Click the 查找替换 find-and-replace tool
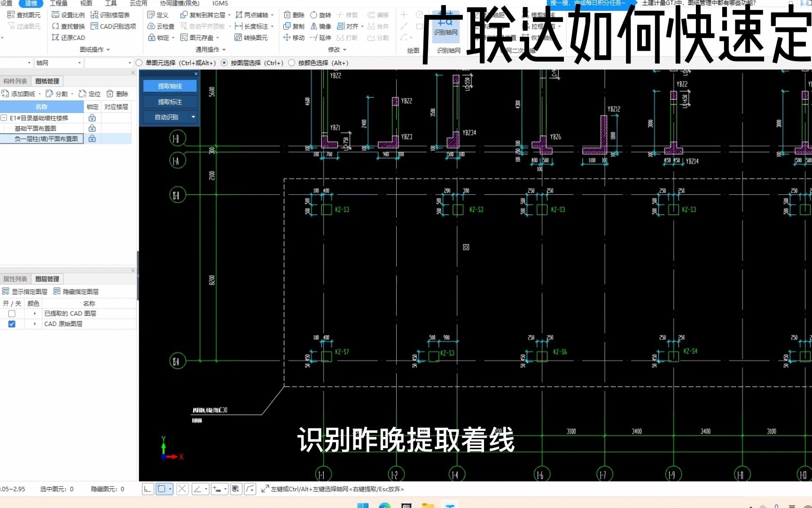Viewport: 812px width, 508px height. click(x=68, y=26)
